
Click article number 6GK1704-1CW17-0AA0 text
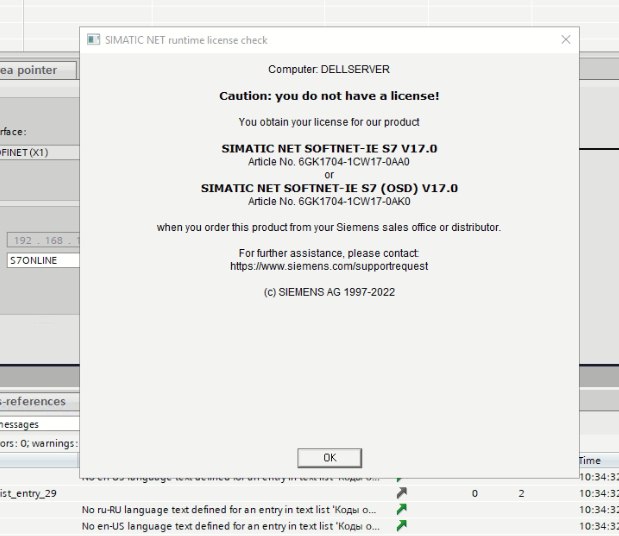pyautogui.click(x=328, y=162)
